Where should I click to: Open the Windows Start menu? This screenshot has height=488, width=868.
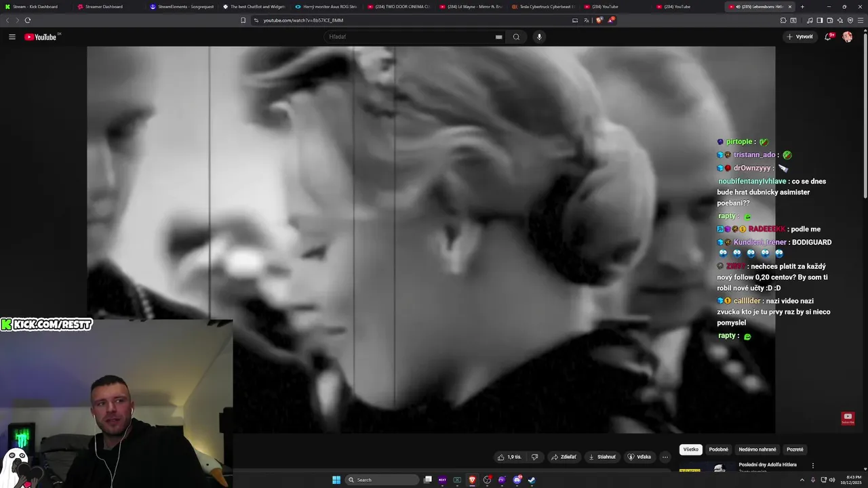336,480
